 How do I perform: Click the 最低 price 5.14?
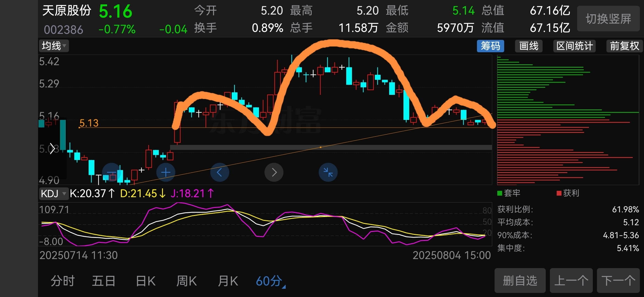click(463, 11)
